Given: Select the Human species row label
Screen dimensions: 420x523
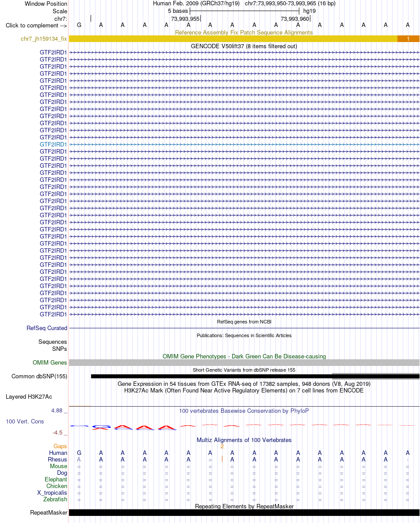Looking at the screenshot, I should click(58, 453).
